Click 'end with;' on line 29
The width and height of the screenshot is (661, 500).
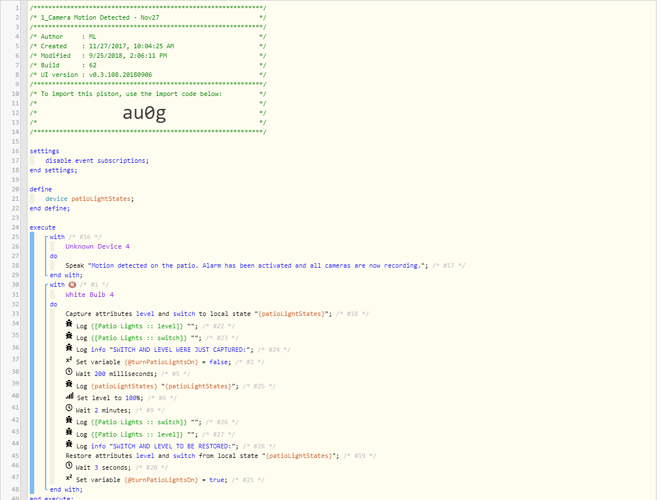pyautogui.click(x=66, y=275)
